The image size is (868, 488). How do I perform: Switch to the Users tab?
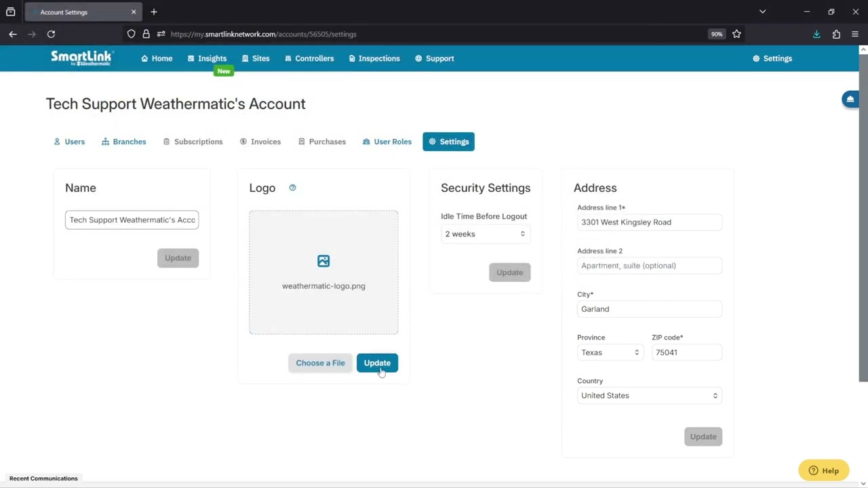(x=69, y=142)
